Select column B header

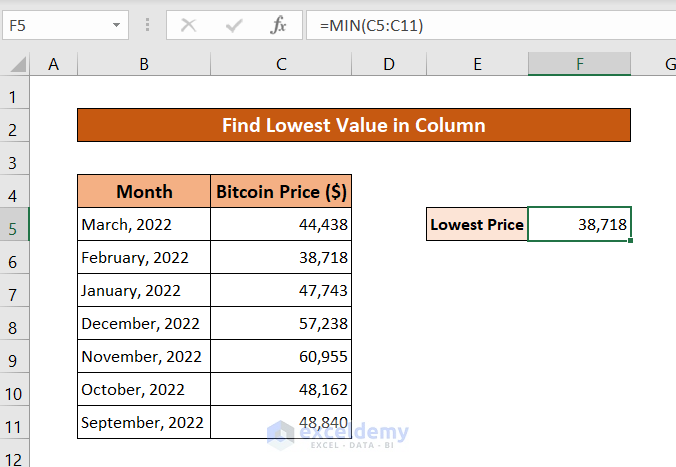pos(144,65)
